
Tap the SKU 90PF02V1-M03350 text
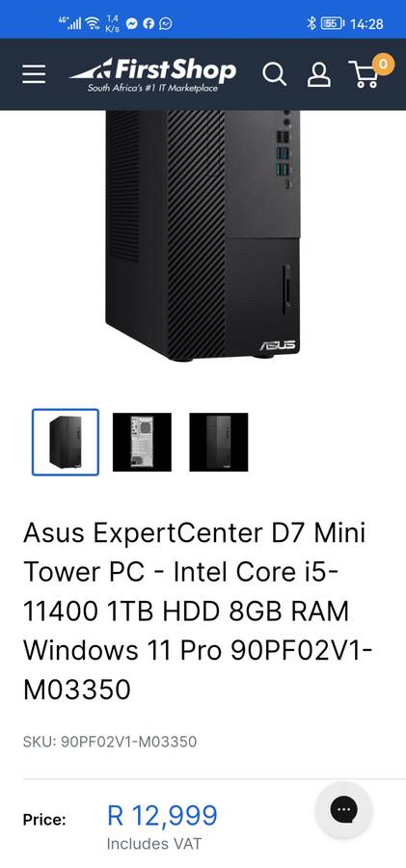click(x=110, y=742)
